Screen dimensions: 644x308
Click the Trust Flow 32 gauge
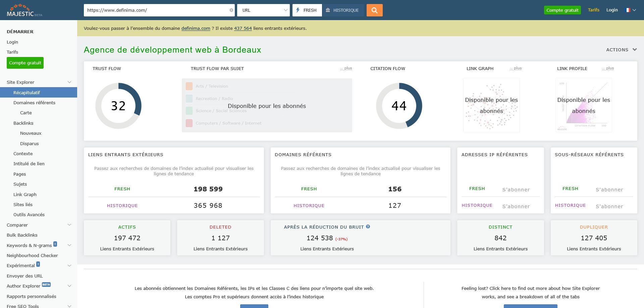(118, 106)
